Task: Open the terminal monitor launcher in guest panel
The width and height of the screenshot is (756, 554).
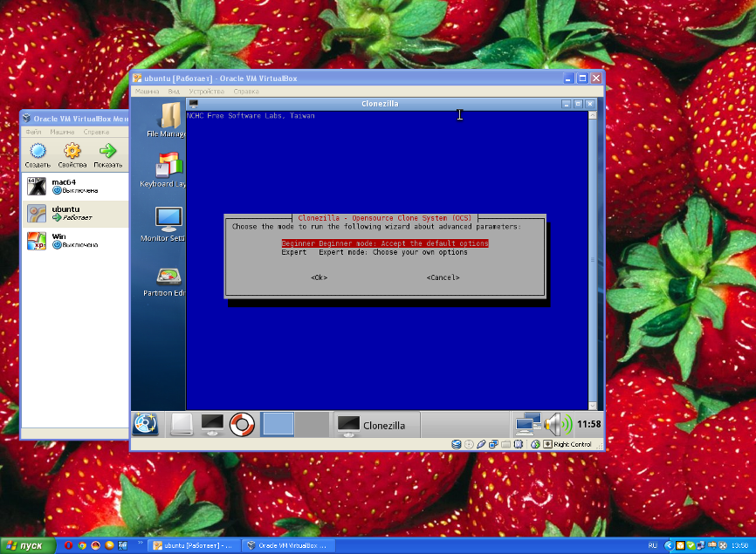Action: coord(212,424)
